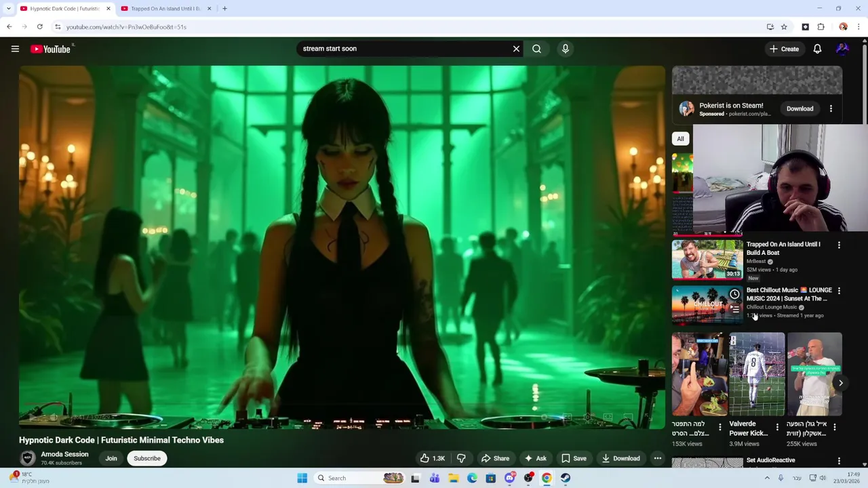
Task: Open the Windows Start menu
Action: (302, 478)
